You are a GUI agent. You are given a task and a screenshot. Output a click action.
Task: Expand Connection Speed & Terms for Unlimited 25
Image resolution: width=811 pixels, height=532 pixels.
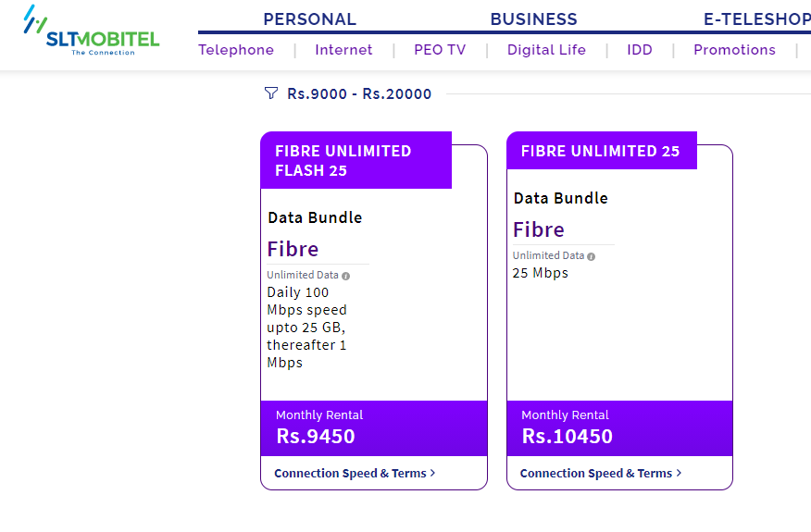[x=601, y=473]
